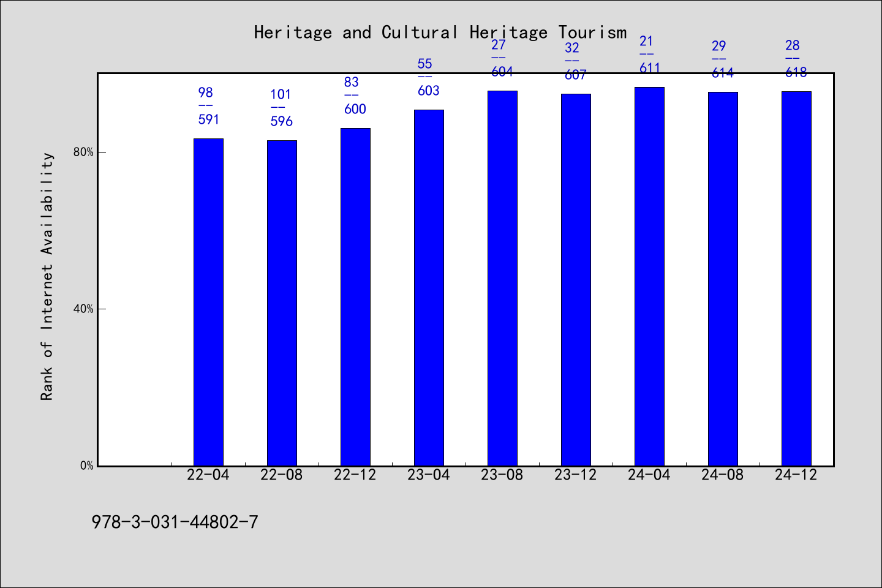Click the data value 603
Screen dimensions: 882x588
tap(429, 91)
